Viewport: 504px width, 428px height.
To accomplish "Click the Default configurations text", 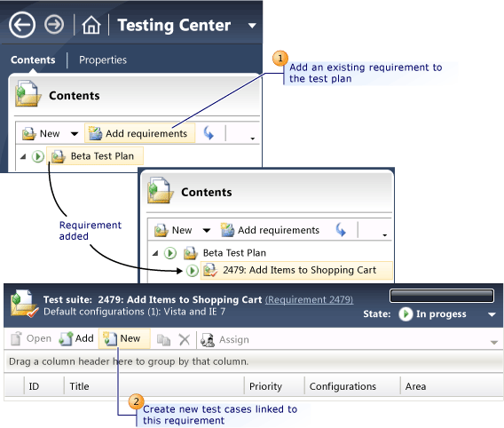I will [134, 312].
